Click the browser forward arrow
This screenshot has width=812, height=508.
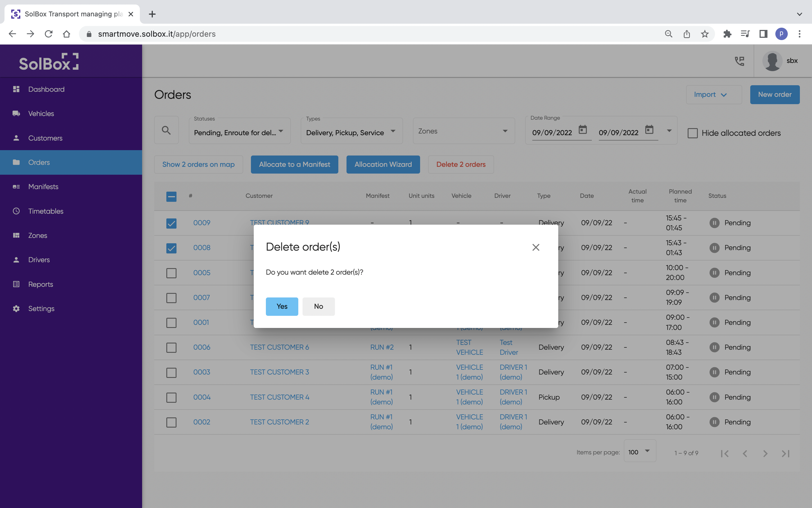tap(30, 34)
